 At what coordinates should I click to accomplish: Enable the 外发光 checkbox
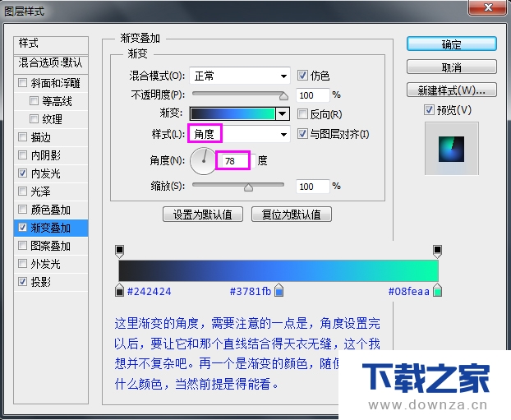(x=22, y=264)
